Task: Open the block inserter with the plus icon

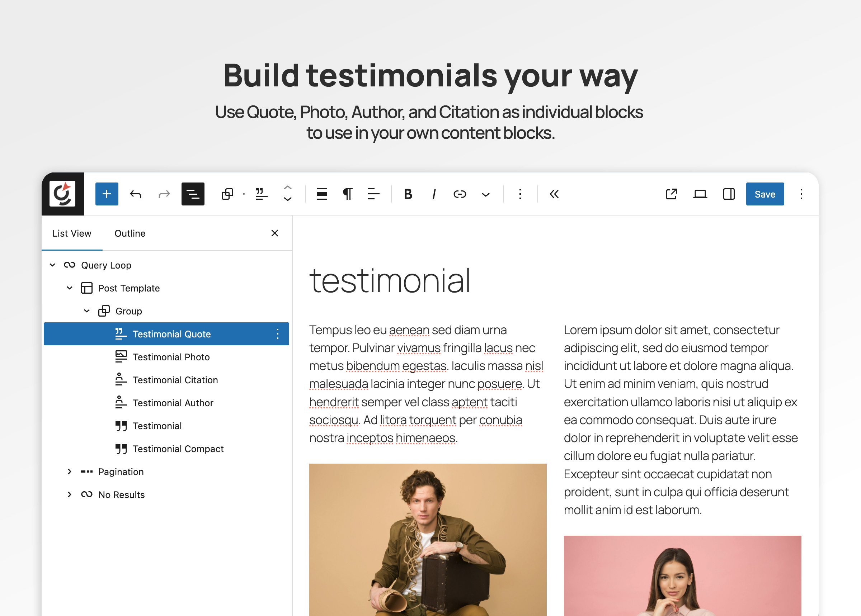Action: click(x=106, y=194)
